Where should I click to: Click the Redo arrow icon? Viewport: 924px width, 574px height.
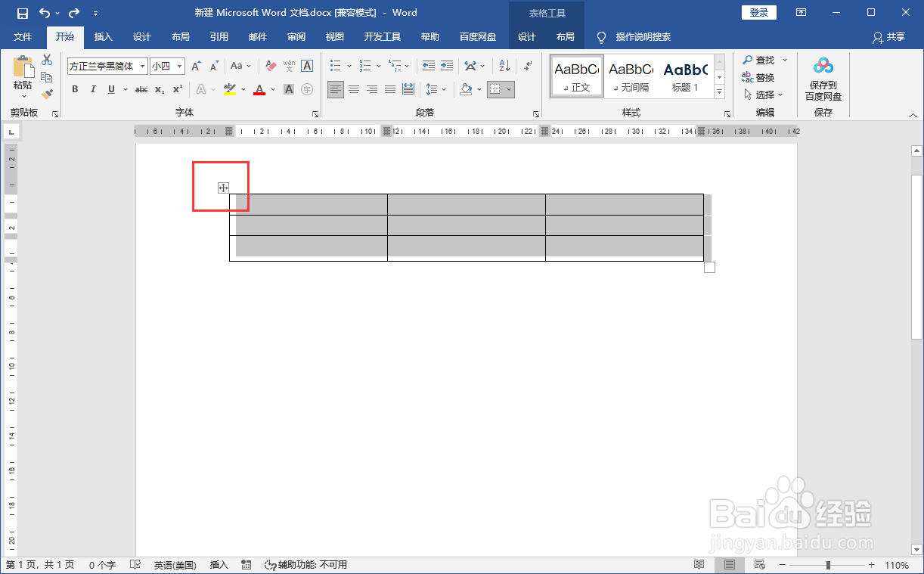[73, 13]
